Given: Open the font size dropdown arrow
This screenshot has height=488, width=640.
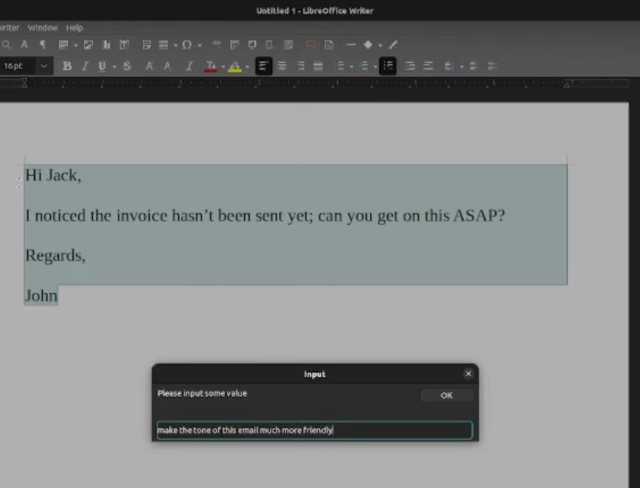Looking at the screenshot, I should 43,66.
